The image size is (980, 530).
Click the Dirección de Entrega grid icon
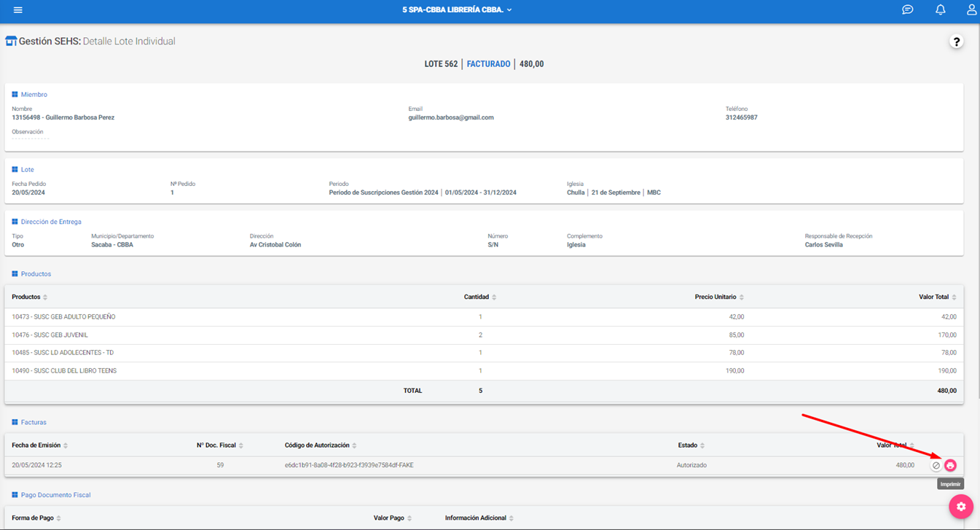click(15, 222)
